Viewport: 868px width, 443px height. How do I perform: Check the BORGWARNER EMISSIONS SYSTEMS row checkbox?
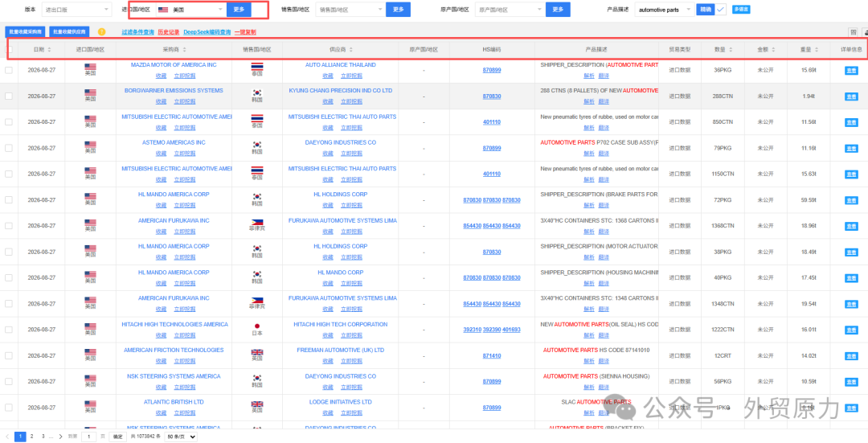click(8, 96)
